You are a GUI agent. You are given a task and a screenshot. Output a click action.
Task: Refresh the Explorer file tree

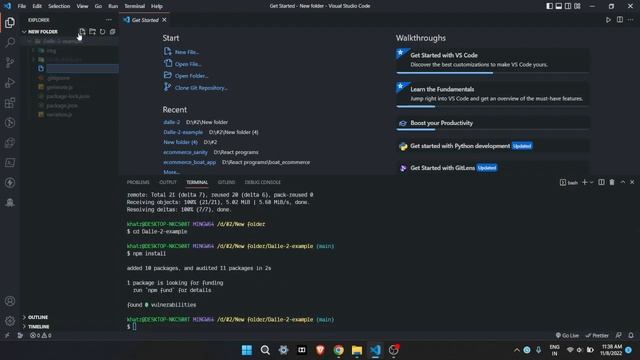(102, 31)
